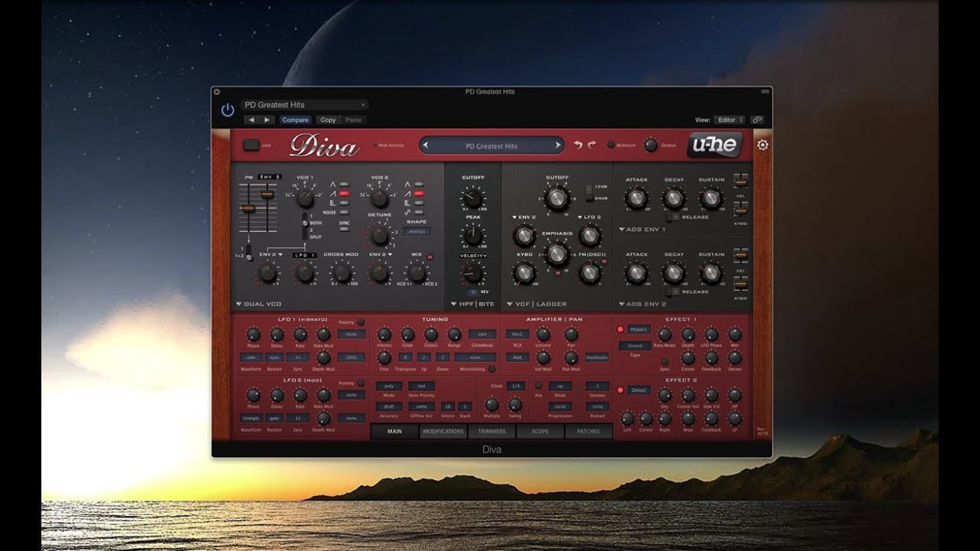Step to previous patch in Diva preset display
The width and height of the screenshot is (980, 551).
(426, 145)
